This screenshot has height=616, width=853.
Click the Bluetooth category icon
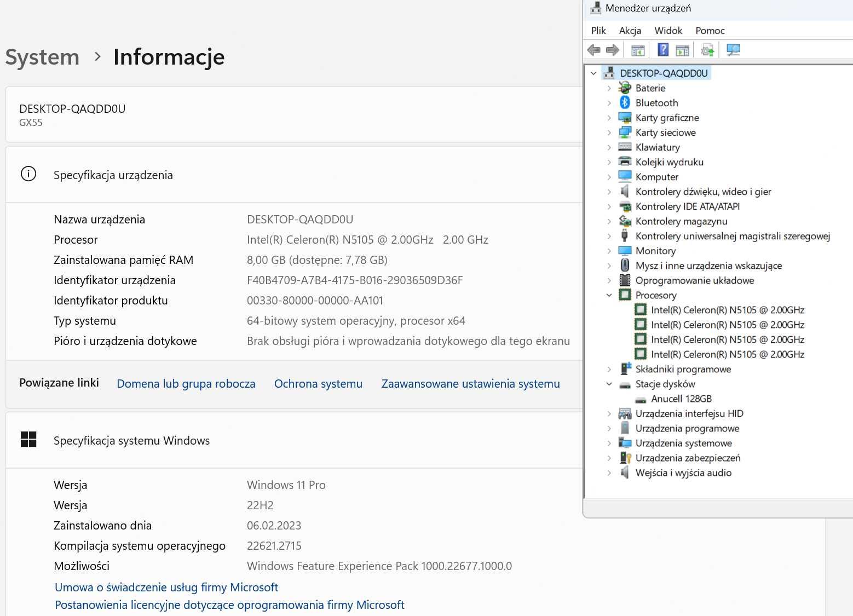[x=625, y=102]
